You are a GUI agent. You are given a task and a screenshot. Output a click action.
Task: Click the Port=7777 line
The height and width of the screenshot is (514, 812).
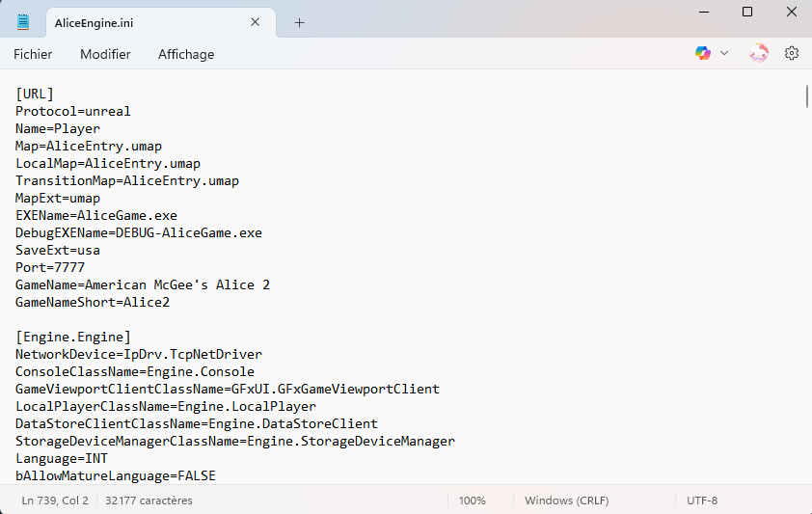point(50,268)
